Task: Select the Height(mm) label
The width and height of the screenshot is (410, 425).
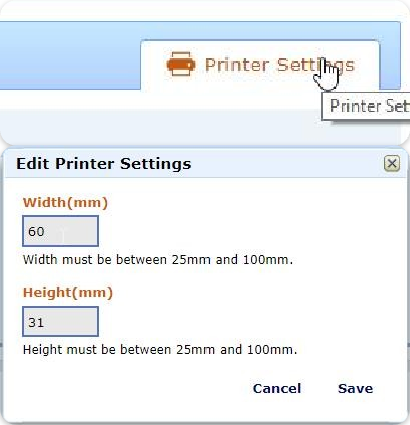Action: pos(68,293)
